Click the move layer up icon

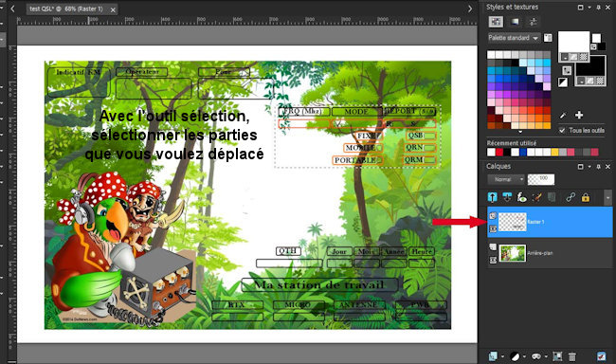pyautogui.click(x=492, y=197)
